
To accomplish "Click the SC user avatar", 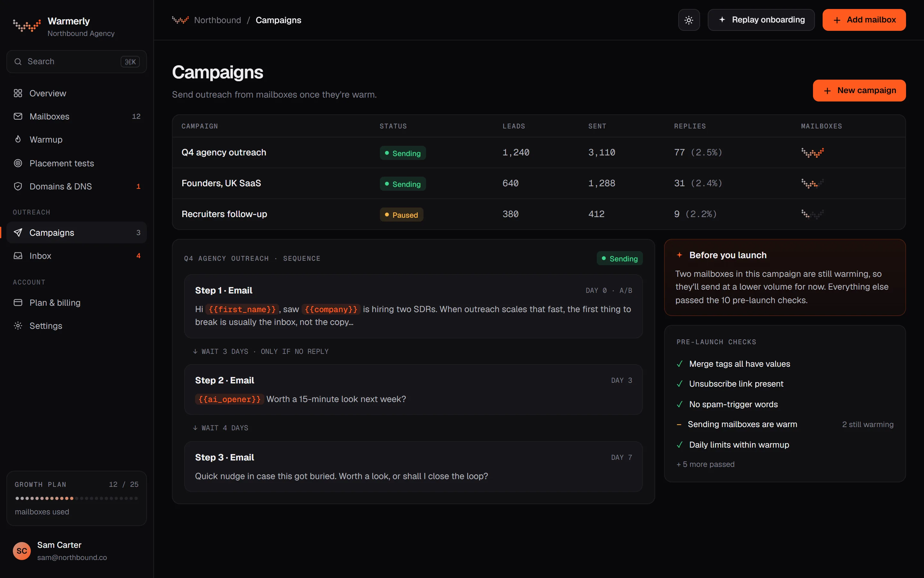I will coord(22,551).
